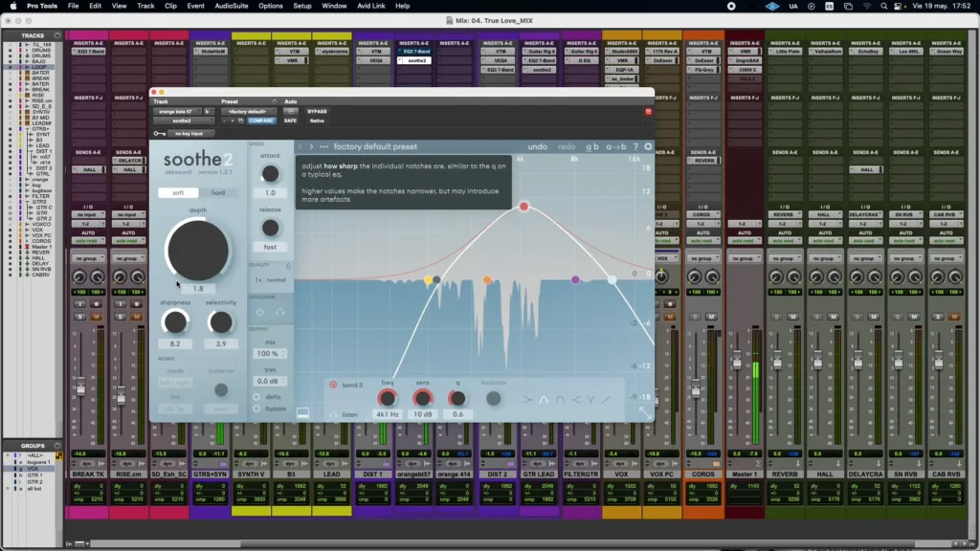Toggle the SAFE automation button
Viewport: 980px width, 551px height.
pos(290,121)
